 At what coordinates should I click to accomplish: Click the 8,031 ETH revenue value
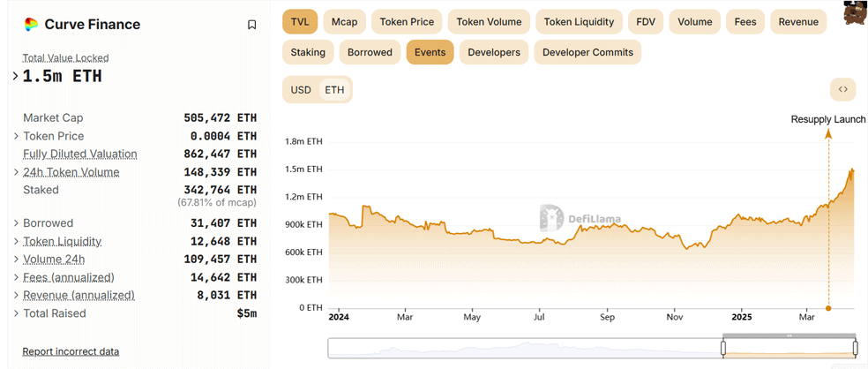227,296
